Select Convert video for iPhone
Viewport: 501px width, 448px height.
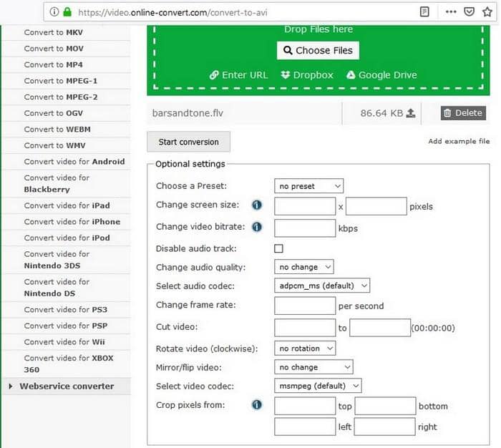72,222
